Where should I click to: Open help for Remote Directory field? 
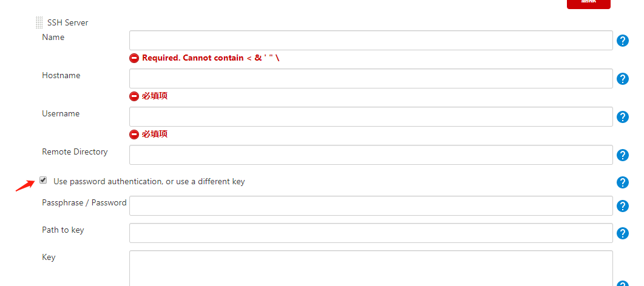[622, 155]
